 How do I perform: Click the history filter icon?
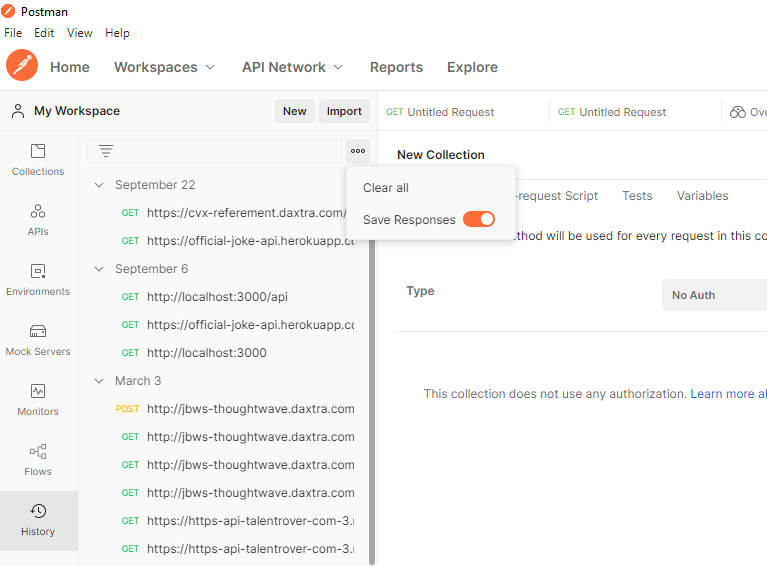click(106, 151)
